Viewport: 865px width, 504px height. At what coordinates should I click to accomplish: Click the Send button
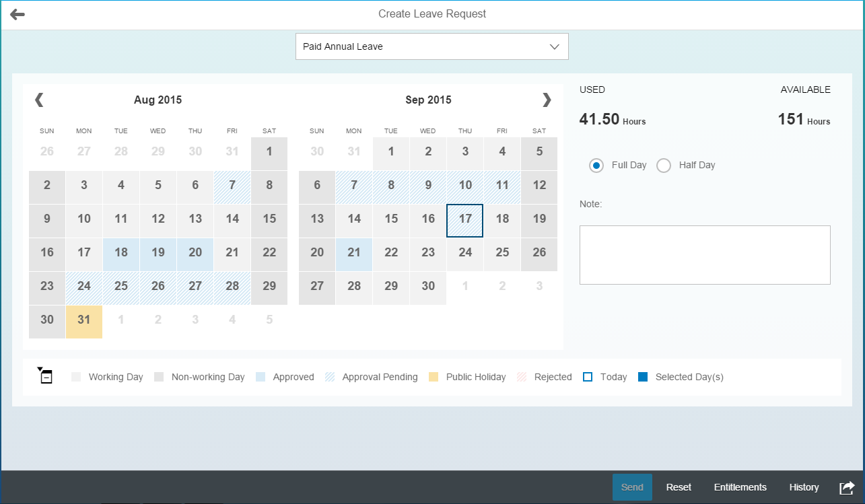coord(632,487)
